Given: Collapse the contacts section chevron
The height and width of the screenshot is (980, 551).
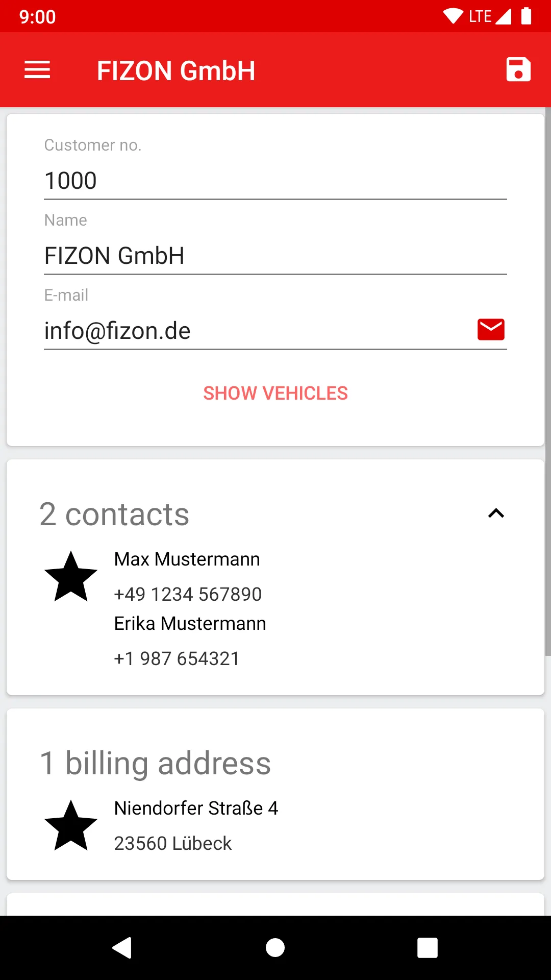Looking at the screenshot, I should [496, 513].
